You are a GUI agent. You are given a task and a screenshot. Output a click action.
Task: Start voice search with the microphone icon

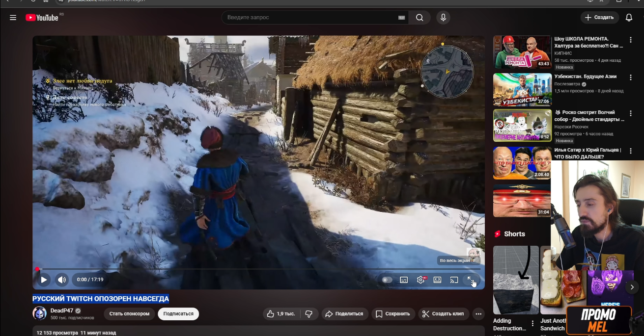(x=443, y=18)
